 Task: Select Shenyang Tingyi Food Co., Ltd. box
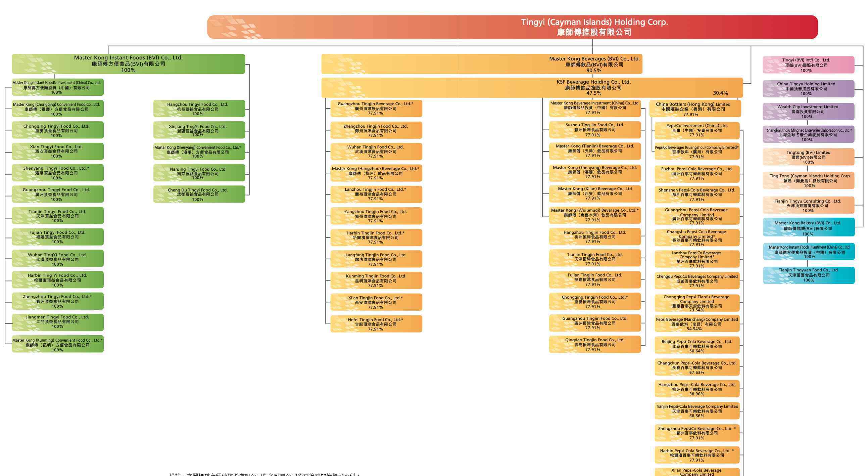[x=58, y=173]
